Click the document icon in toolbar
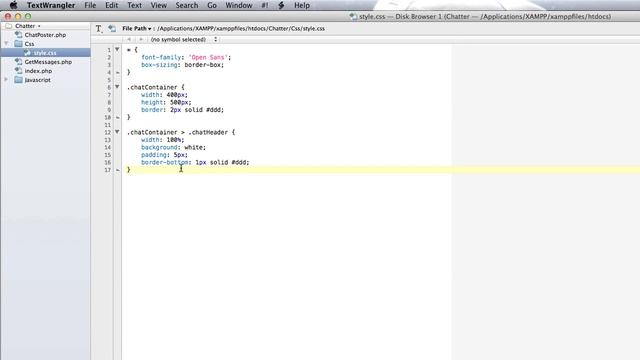 112,29
